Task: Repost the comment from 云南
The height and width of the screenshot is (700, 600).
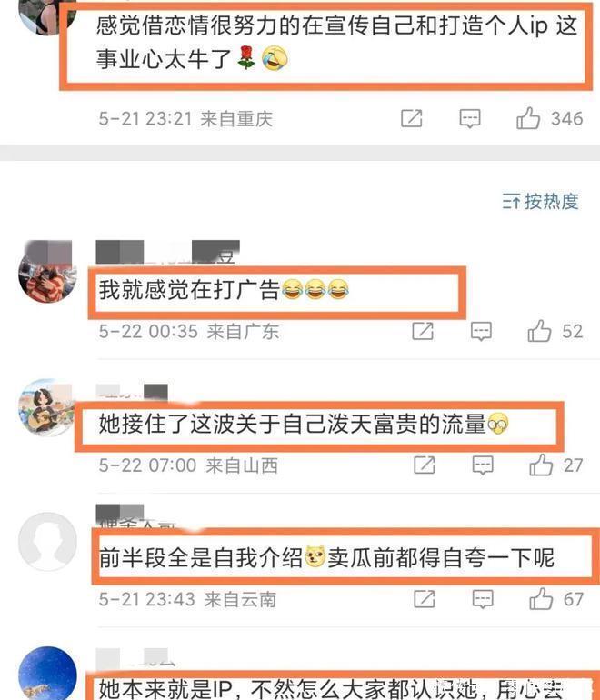Action: click(x=425, y=599)
